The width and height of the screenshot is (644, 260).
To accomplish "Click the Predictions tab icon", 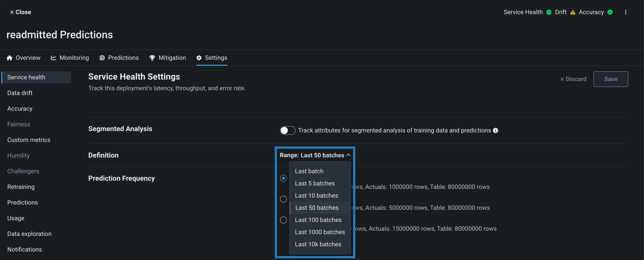I will pos(102,58).
